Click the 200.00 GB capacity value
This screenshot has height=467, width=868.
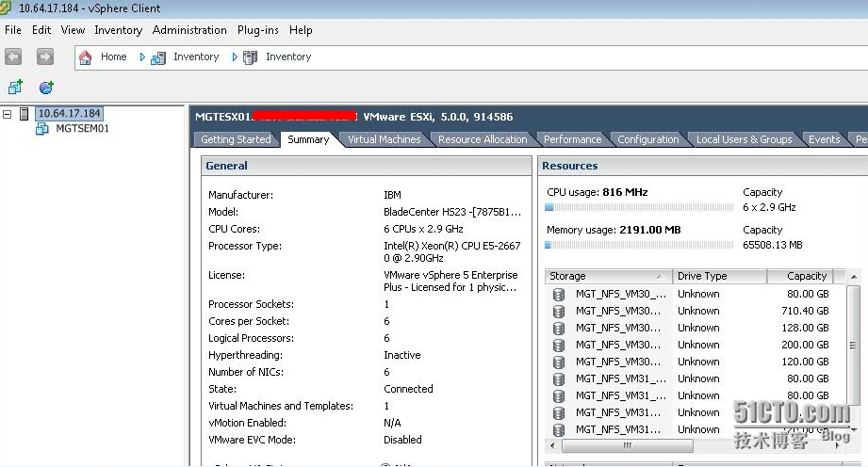click(805, 345)
